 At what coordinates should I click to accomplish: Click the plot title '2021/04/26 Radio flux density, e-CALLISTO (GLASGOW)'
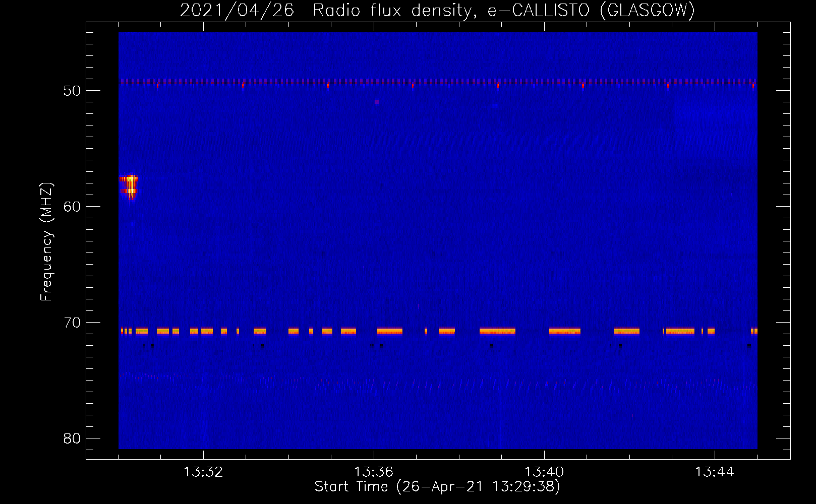[x=437, y=10]
